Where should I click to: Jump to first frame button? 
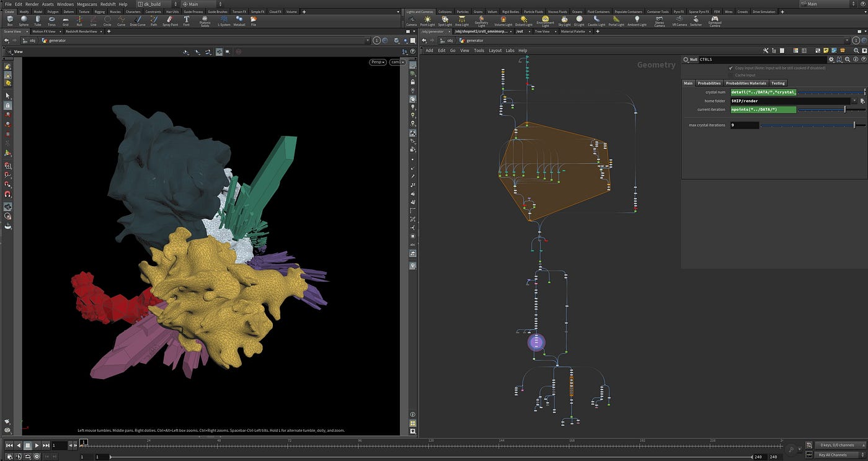click(x=9, y=445)
